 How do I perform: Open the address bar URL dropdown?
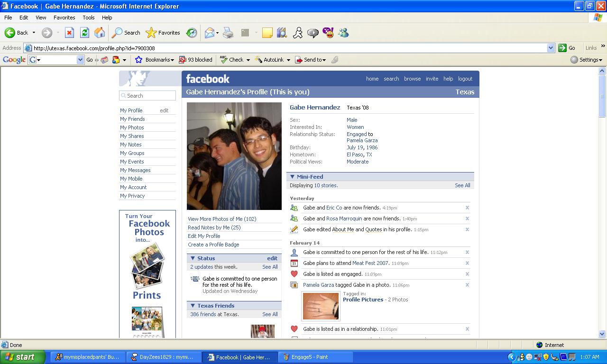click(x=551, y=48)
